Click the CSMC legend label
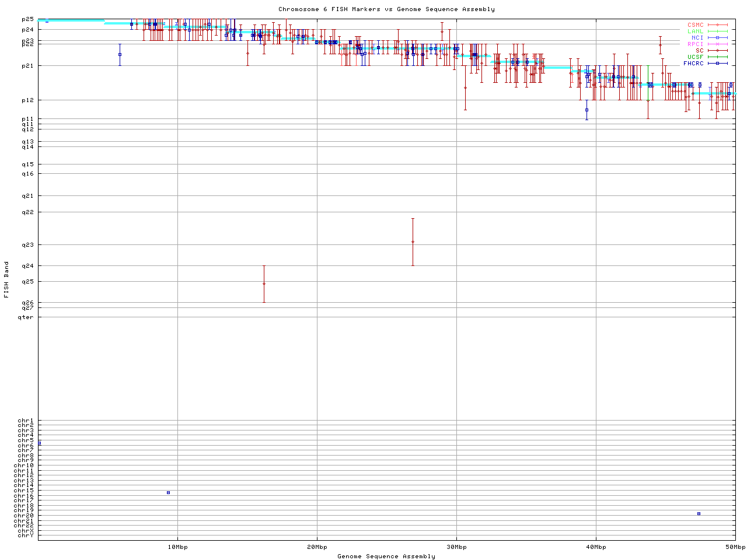Image resolution: width=747 pixels, height=560 pixels. pyautogui.click(x=695, y=25)
